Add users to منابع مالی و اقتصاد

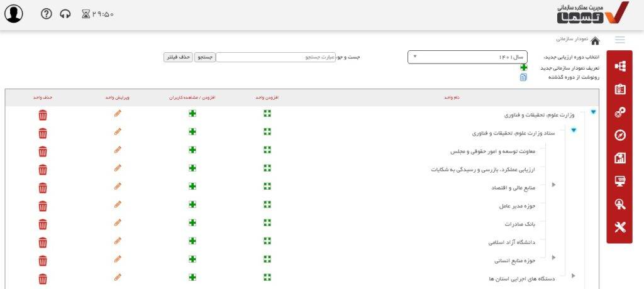pyautogui.click(x=193, y=187)
